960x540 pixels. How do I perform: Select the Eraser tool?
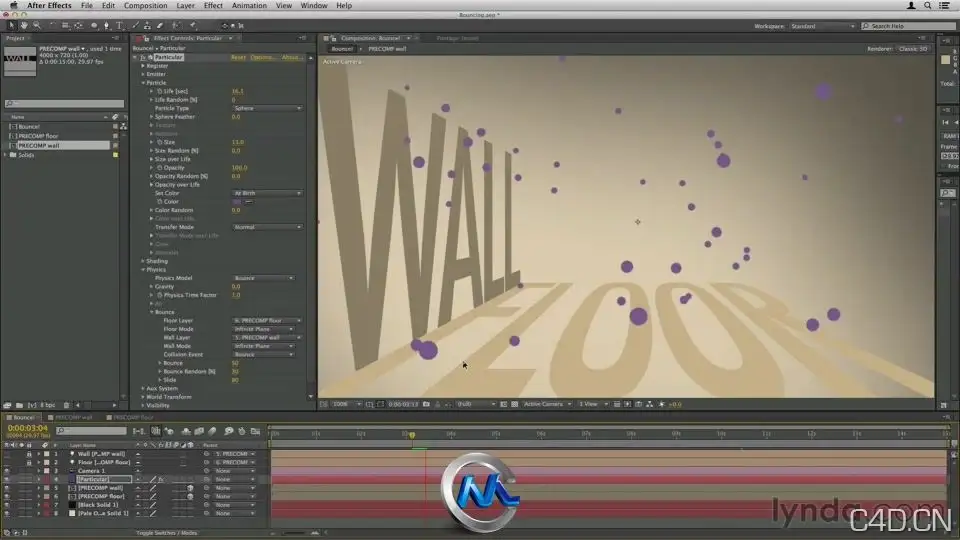[160, 26]
